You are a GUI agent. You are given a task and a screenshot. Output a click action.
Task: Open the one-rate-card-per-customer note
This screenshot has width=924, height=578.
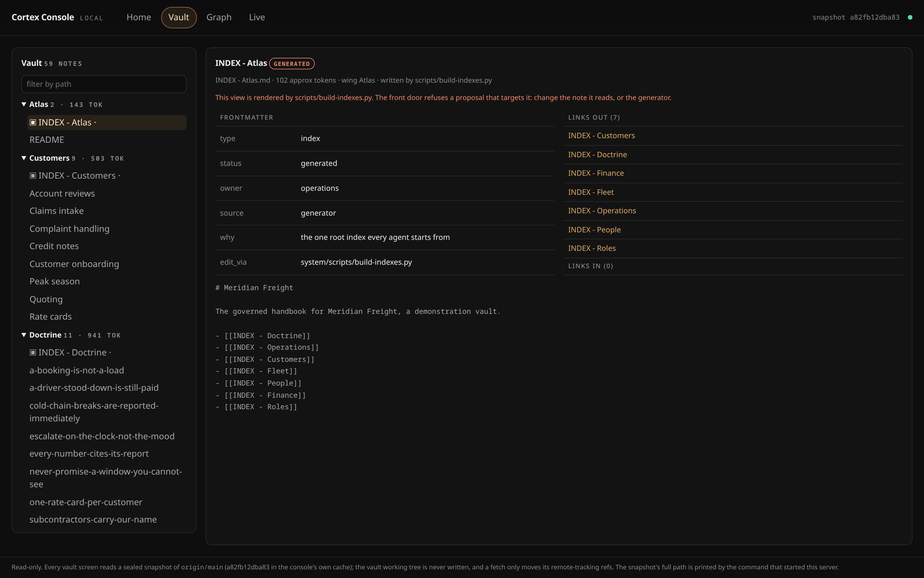click(x=107, y=502)
